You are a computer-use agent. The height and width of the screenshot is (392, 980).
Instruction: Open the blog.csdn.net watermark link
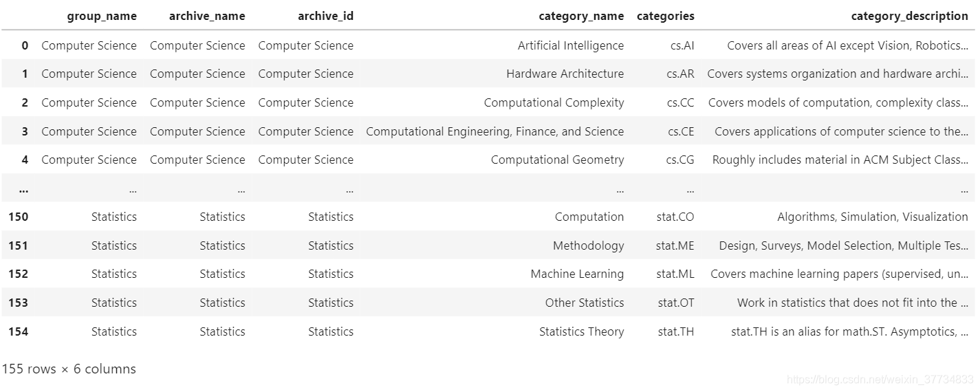[x=880, y=379]
